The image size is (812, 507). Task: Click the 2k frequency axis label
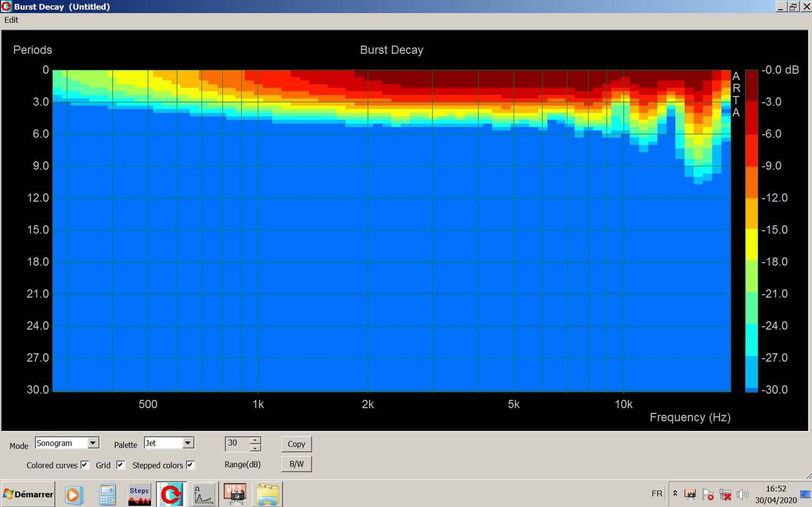coord(367,404)
